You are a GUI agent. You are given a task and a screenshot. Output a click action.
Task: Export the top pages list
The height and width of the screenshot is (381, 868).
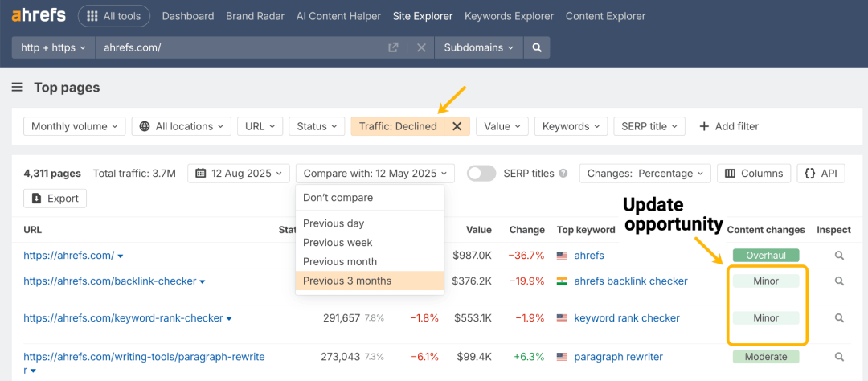(x=55, y=199)
